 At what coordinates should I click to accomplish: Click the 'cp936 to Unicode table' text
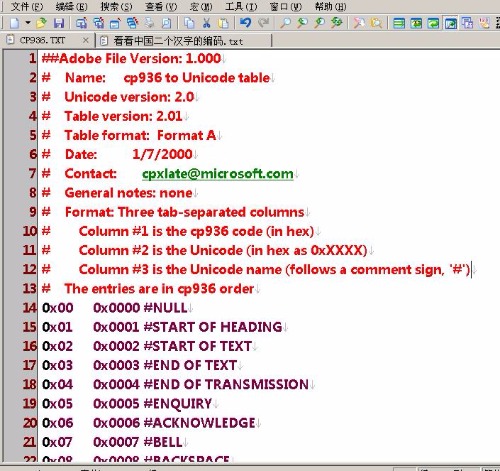pyautogui.click(x=196, y=78)
